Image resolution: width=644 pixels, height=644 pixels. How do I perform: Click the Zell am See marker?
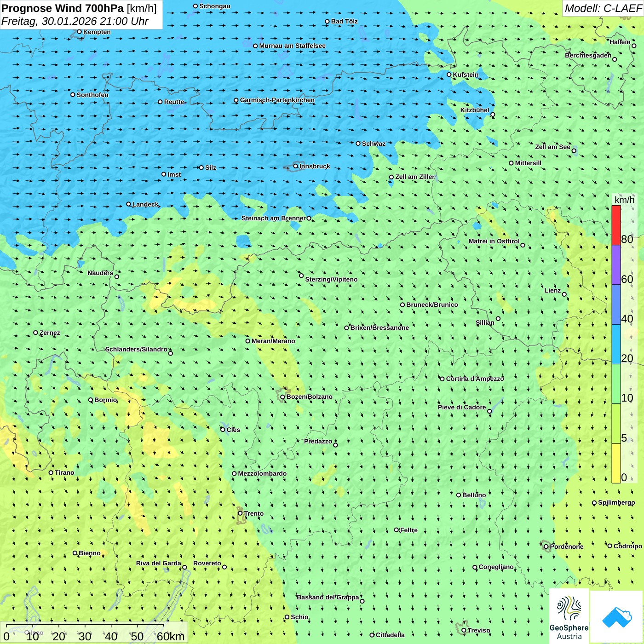574,151
